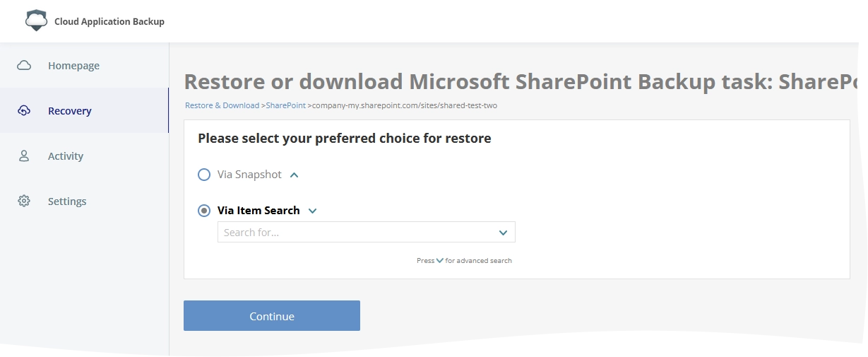Expand the Via Snapshot chevron
Viewport: 868px width, 357px height.
pos(295,175)
